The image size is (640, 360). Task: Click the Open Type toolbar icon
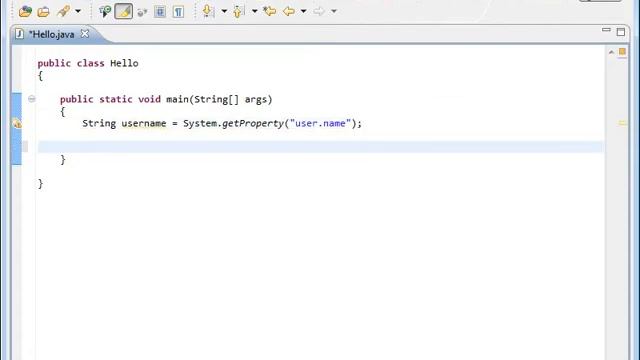tap(25, 11)
